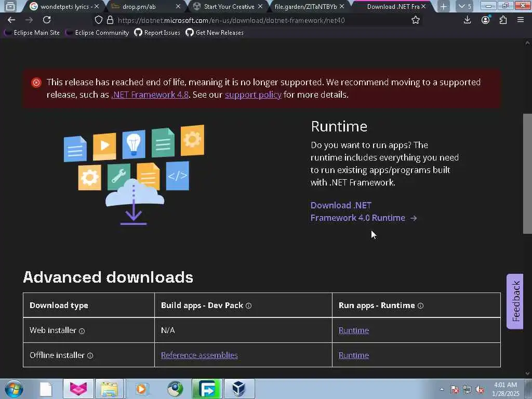Screen dimensions: 532x399
Task: Show Dev Pack info tooltip icon
Action: 248,305
